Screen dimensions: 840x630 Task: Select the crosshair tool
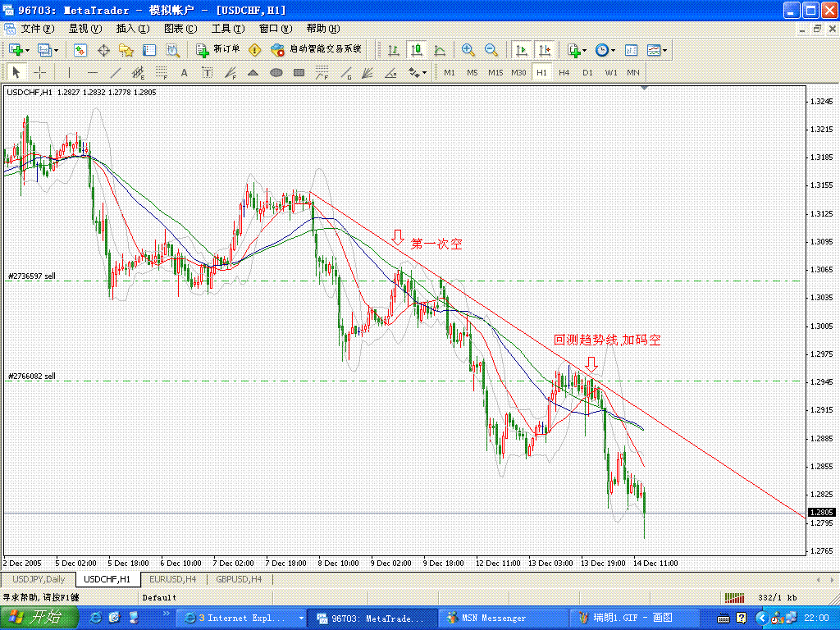click(39, 72)
